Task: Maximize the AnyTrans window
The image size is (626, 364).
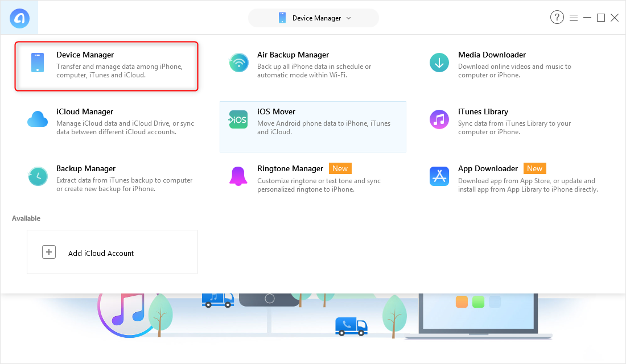Action: (x=601, y=18)
